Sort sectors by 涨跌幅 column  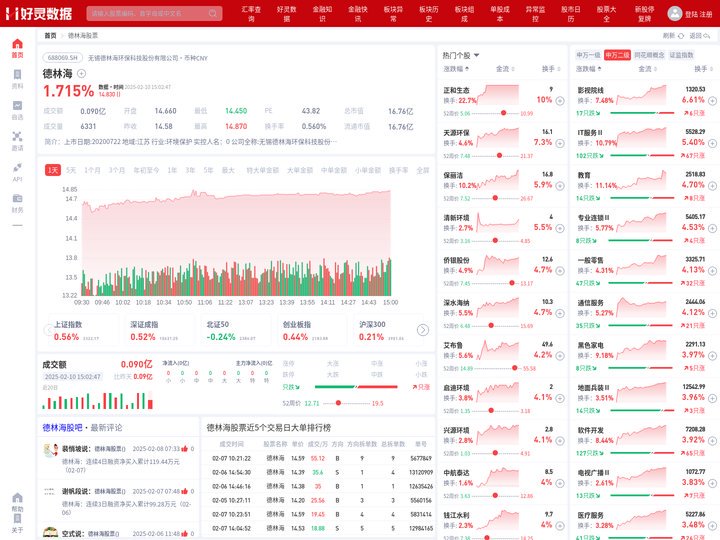(x=589, y=69)
